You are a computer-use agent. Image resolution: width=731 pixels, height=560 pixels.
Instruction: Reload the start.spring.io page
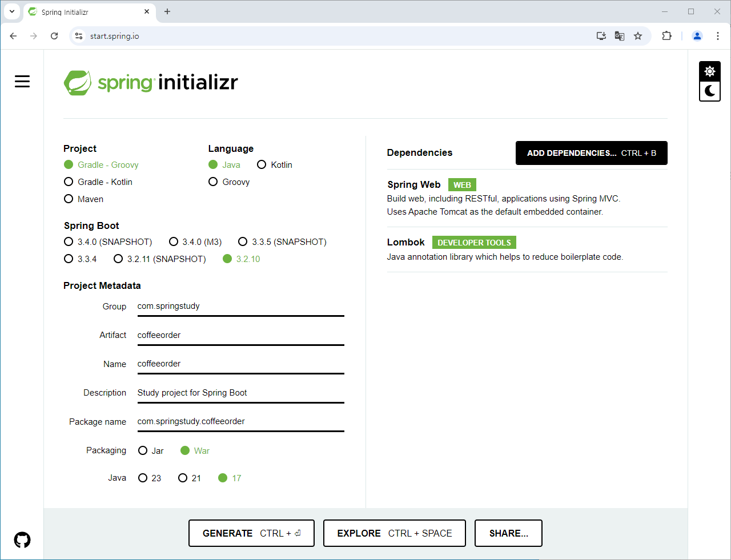[54, 36]
